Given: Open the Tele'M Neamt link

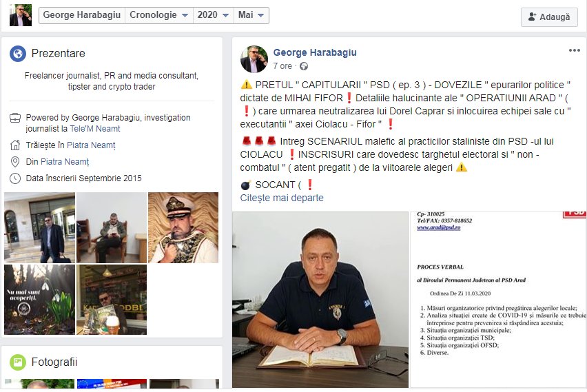Looking at the screenshot, I should [95, 128].
